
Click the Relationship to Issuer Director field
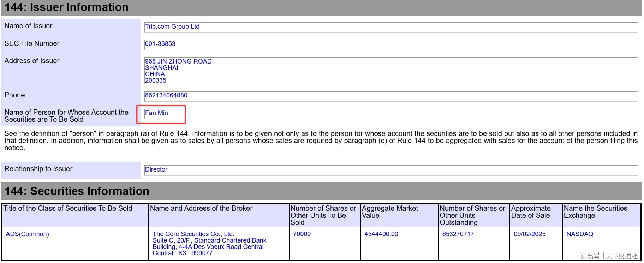(390, 170)
